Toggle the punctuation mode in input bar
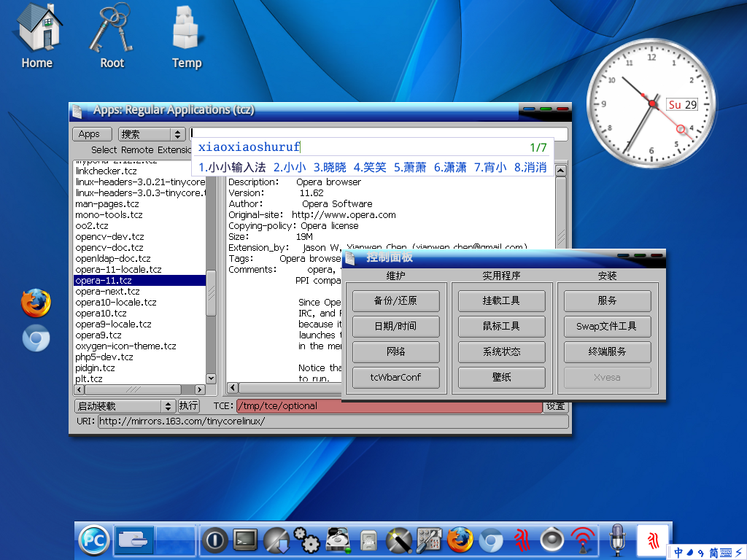This screenshot has height=560, width=747. [x=701, y=553]
